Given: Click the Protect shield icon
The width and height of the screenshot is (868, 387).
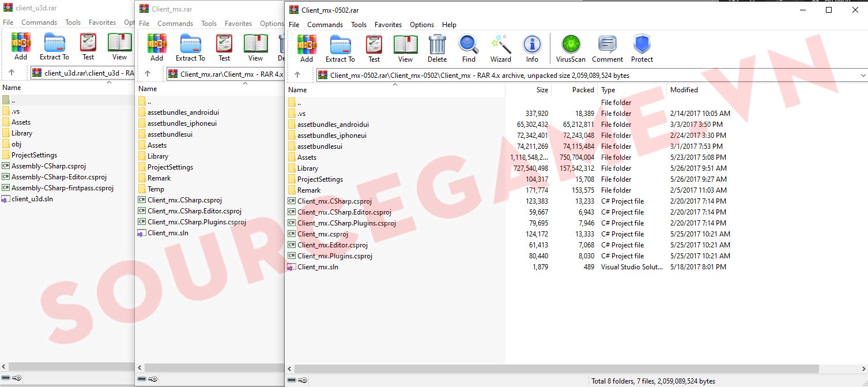Looking at the screenshot, I should tap(642, 48).
